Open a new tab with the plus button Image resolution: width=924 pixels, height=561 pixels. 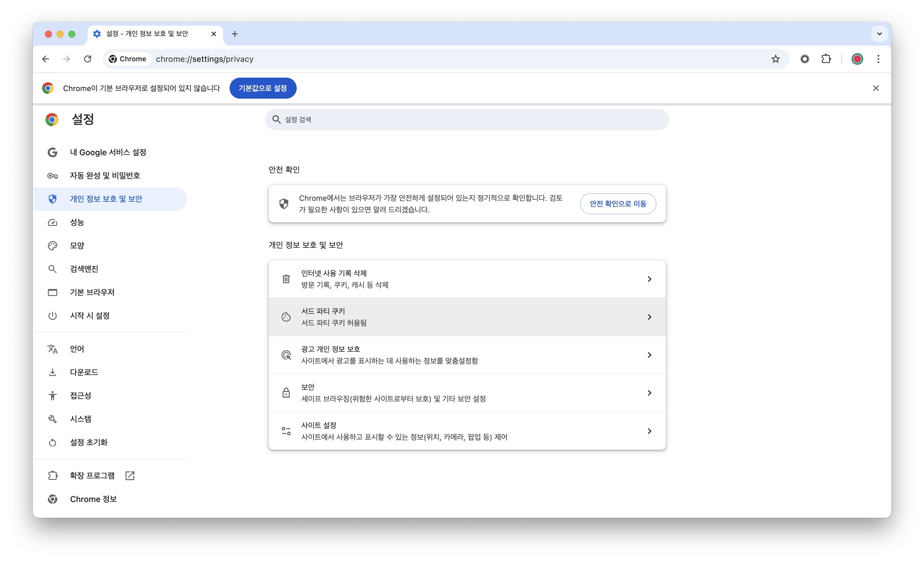pyautogui.click(x=235, y=34)
